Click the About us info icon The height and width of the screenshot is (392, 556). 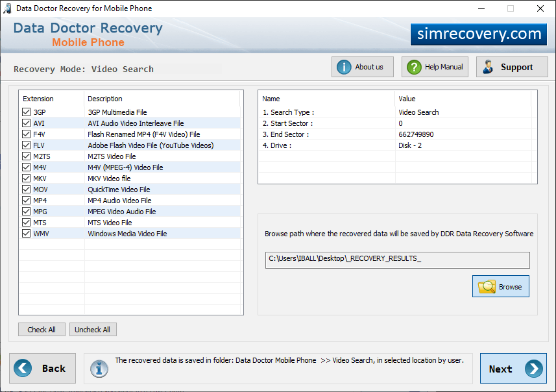pyautogui.click(x=344, y=67)
